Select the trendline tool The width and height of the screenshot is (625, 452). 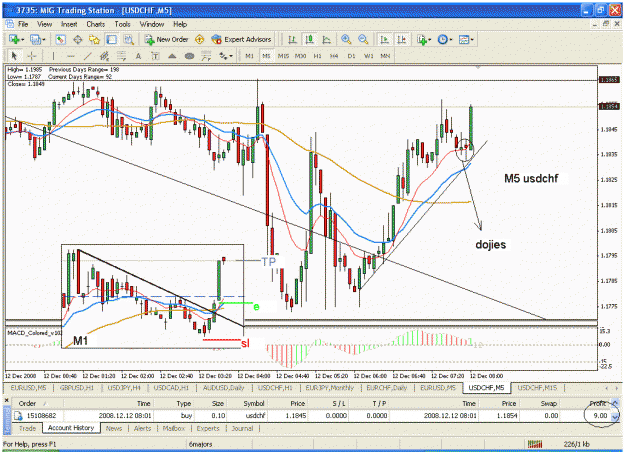[87, 56]
